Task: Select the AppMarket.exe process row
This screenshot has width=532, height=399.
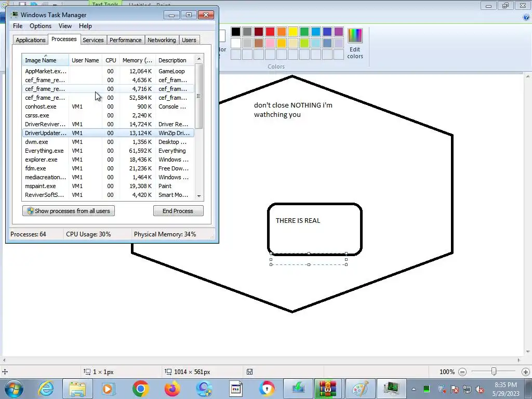Action: point(108,71)
